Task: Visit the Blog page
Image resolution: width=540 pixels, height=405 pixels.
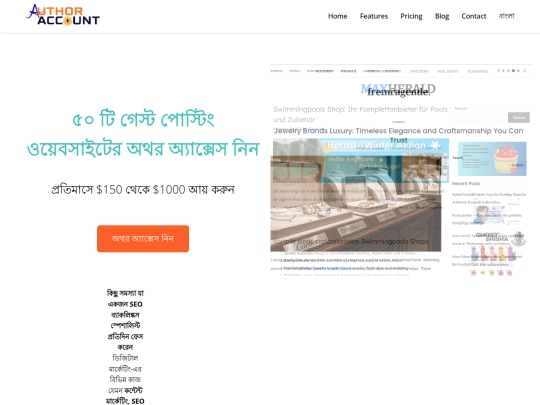Action: [442, 16]
